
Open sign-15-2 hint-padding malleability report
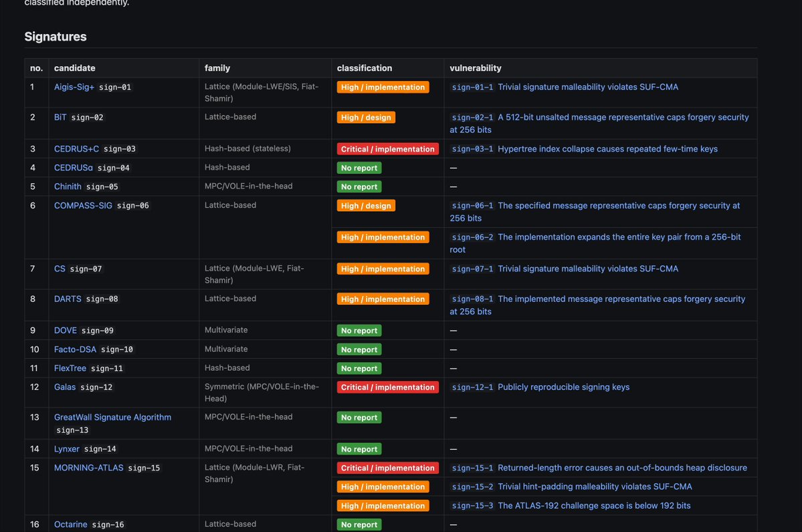tap(571, 487)
